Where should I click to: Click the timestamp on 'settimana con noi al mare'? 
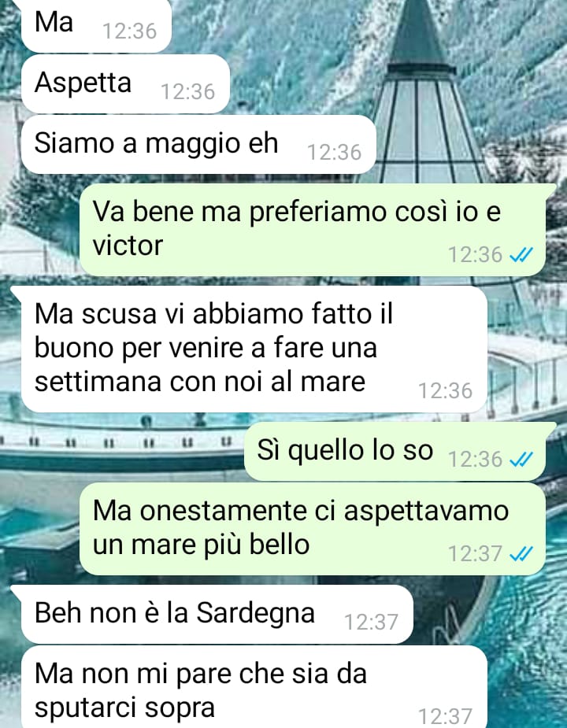(x=445, y=390)
